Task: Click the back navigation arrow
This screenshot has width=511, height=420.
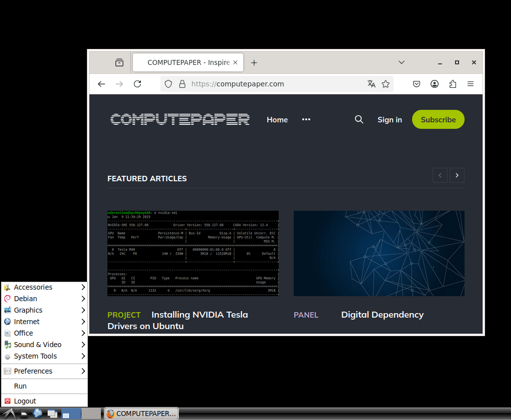Action: click(101, 84)
